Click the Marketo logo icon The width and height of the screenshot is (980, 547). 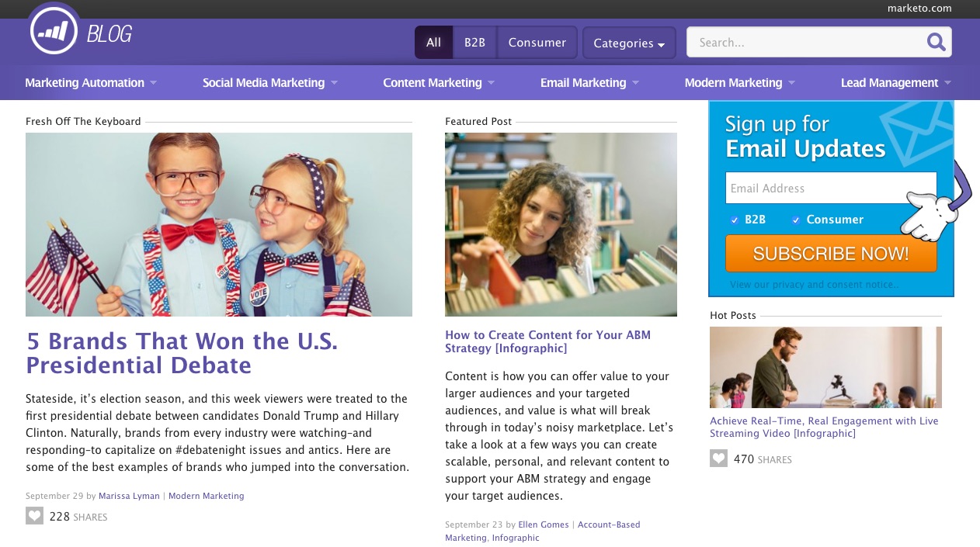pyautogui.click(x=54, y=31)
